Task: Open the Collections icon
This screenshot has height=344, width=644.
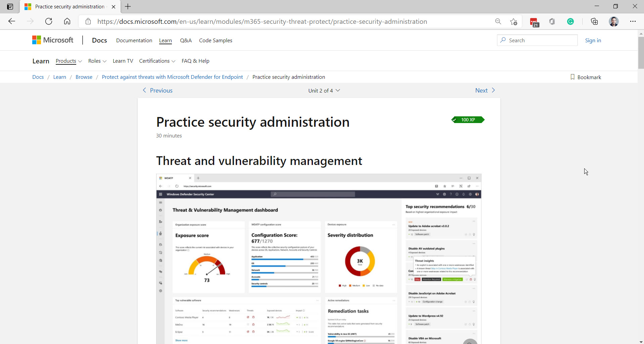Action: click(594, 21)
